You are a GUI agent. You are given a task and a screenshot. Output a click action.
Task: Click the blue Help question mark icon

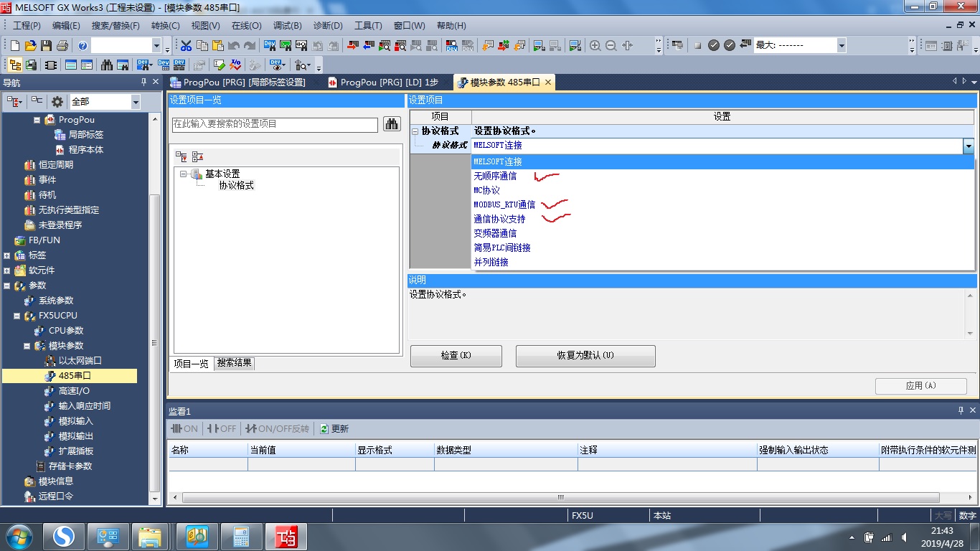(83, 45)
